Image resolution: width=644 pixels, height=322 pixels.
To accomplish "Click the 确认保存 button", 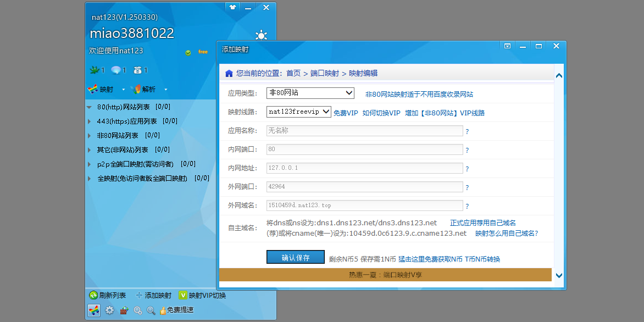I will point(295,258).
